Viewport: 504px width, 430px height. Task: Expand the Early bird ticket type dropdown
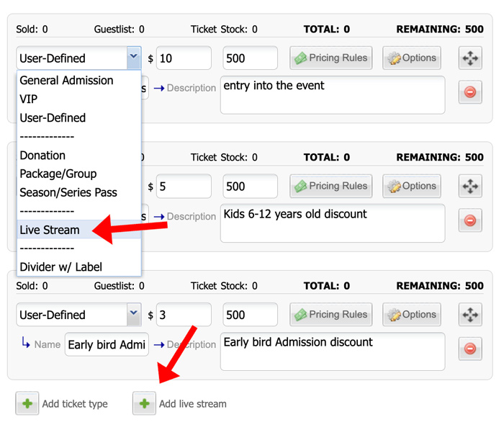[x=134, y=314]
